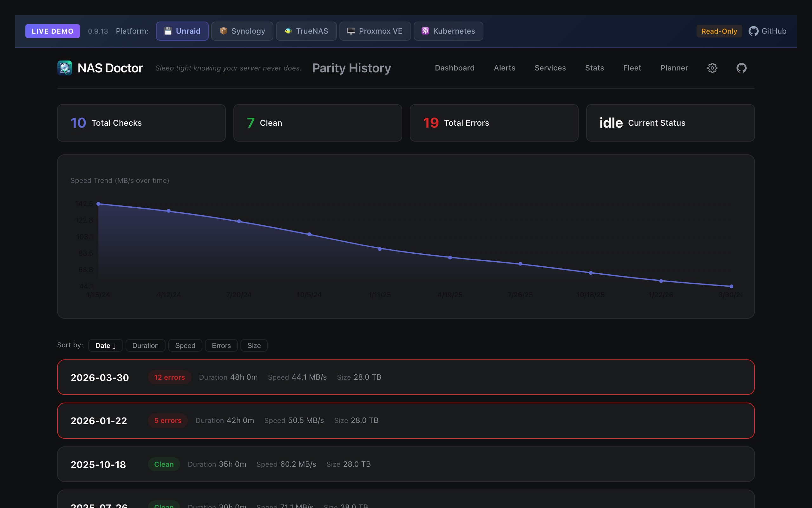Sort checks by Speed
The height and width of the screenshot is (508, 812).
(185, 345)
